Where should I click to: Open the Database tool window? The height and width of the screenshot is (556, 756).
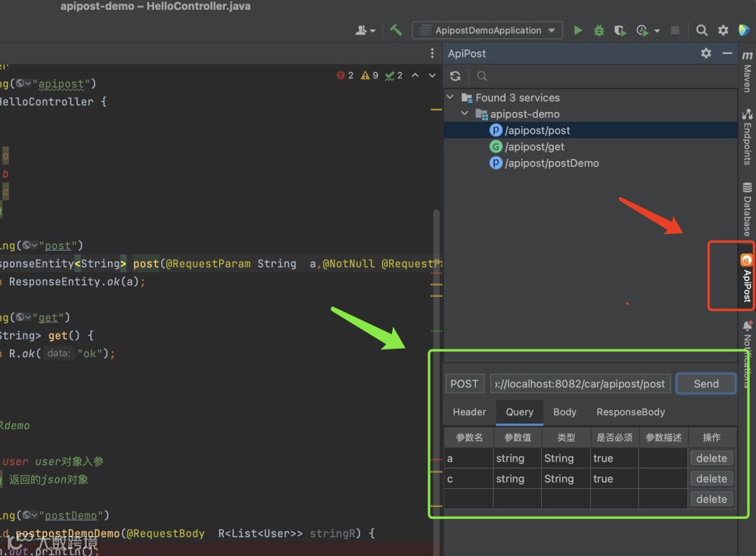(x=748, y=209)
